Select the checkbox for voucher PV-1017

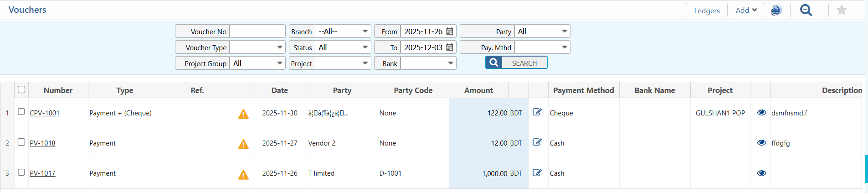point(21,172)
